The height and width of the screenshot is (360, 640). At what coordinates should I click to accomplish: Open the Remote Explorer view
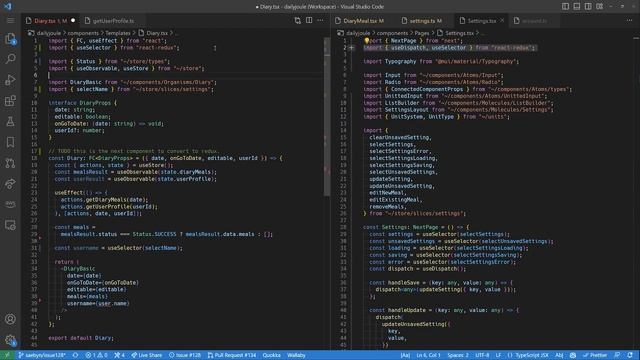[10, 225]
